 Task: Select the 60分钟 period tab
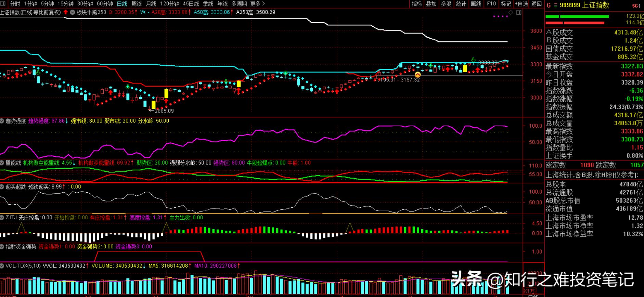[x=105, y=4]
